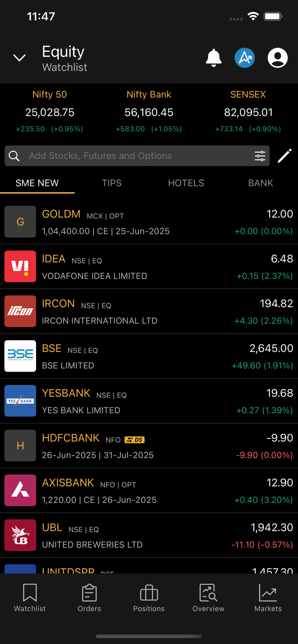The image size is (298, 644).
Task: Open search filter sliders icon
Action: point(260,156)
